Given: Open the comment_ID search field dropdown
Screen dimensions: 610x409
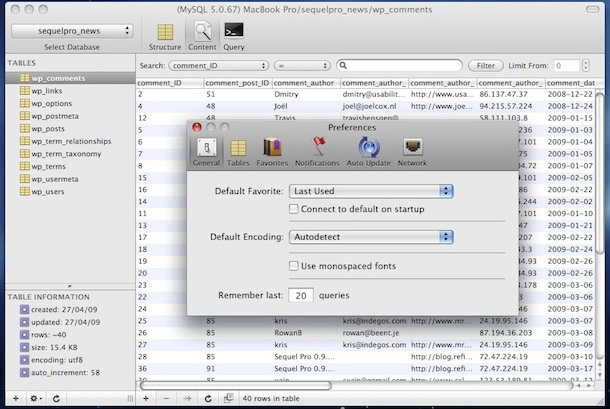Looking at the screenshot, I should (219, 66).
